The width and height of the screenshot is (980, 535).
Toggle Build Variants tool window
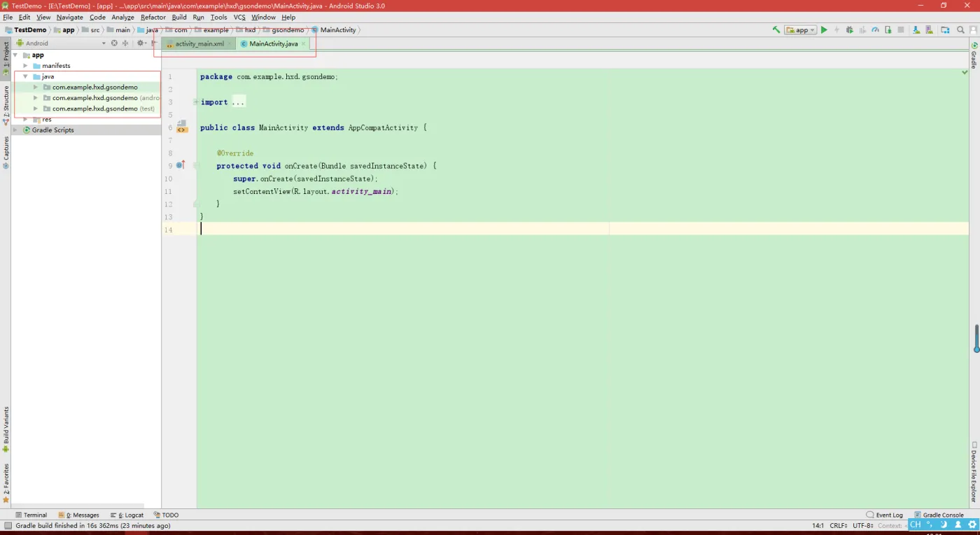[6, 430]
